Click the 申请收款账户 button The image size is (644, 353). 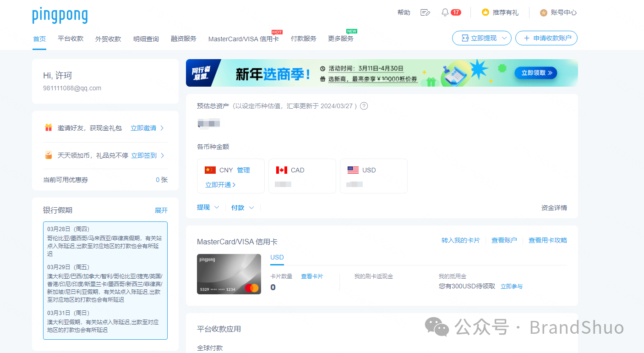click(x=546, y=38)
